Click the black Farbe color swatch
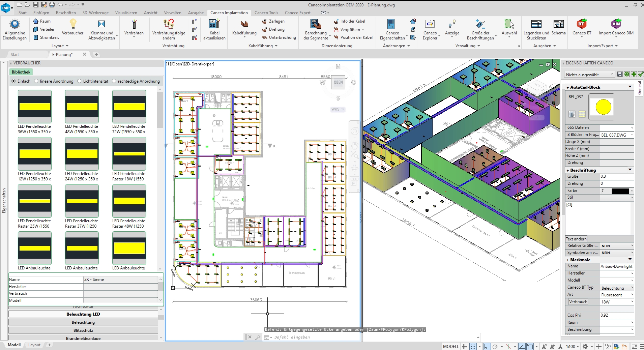This screenshot has height=350, width=644. (x=620, y=191)
